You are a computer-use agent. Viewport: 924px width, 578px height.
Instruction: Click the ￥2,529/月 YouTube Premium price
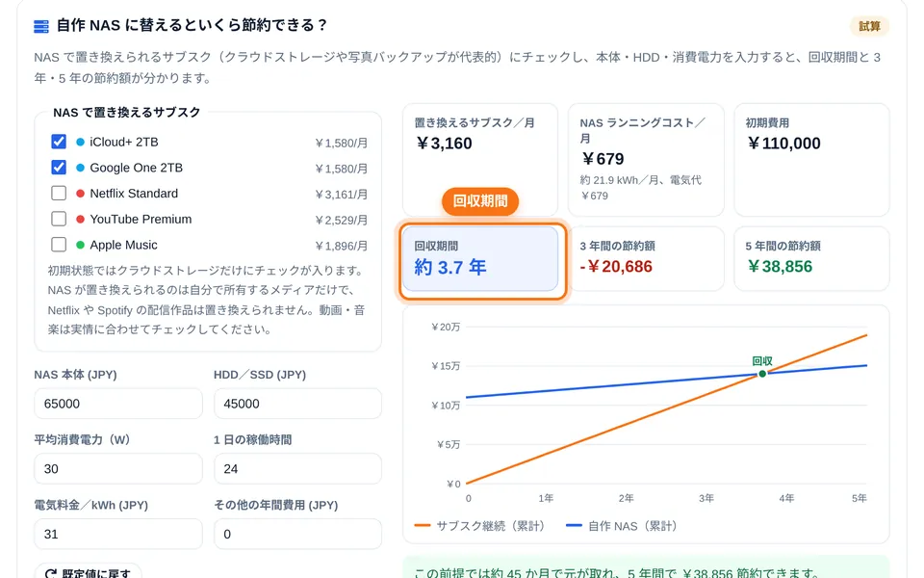341,221
